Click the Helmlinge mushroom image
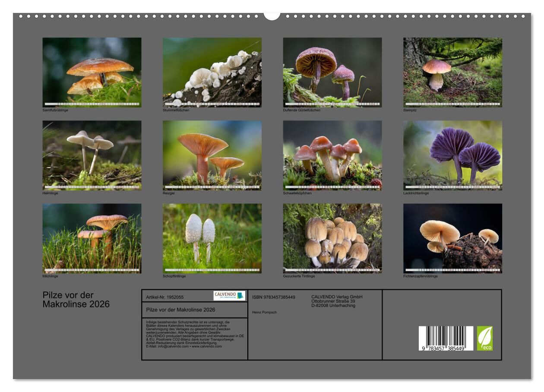This screenshot has height=392, width=544. (92, 155)
